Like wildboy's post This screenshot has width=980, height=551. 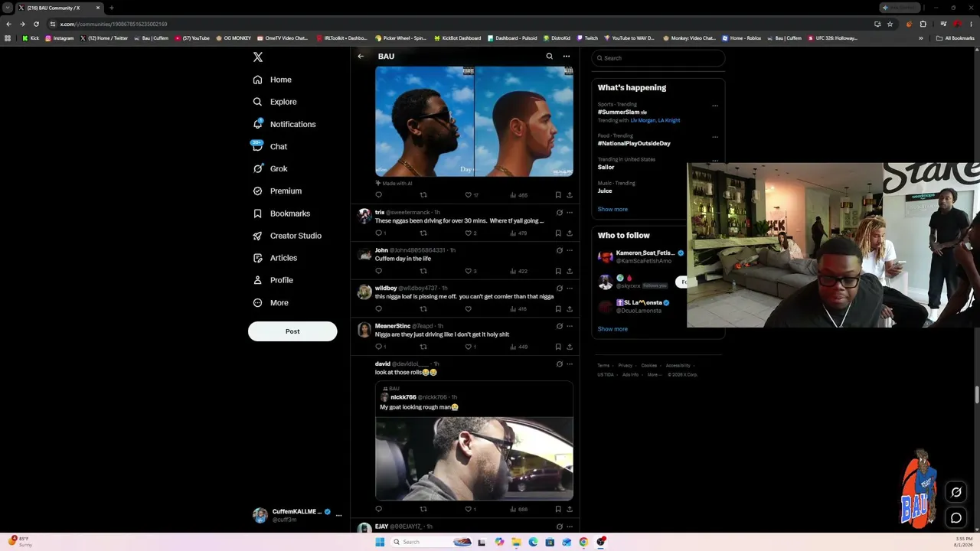[x=469, y=309]
